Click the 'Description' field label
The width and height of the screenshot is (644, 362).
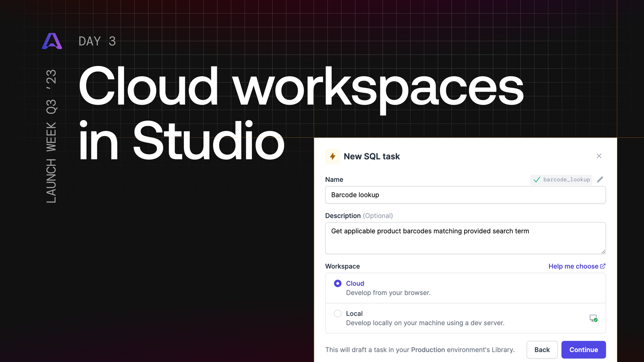(343, 216)
